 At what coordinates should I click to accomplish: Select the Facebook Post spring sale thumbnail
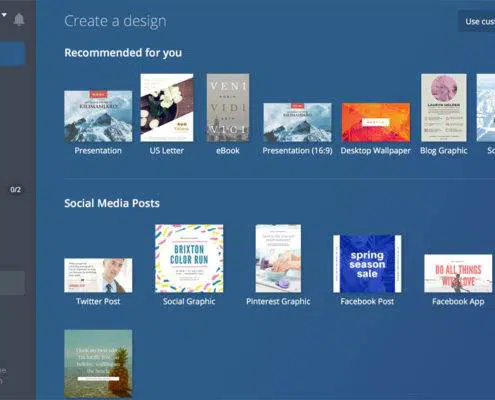click(367, 264)
